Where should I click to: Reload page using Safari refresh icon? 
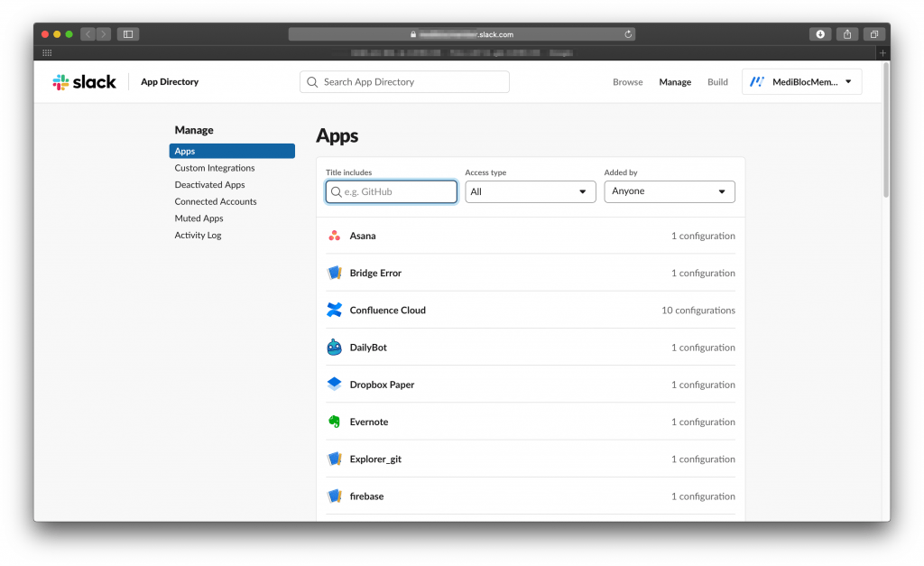point(628,34)
